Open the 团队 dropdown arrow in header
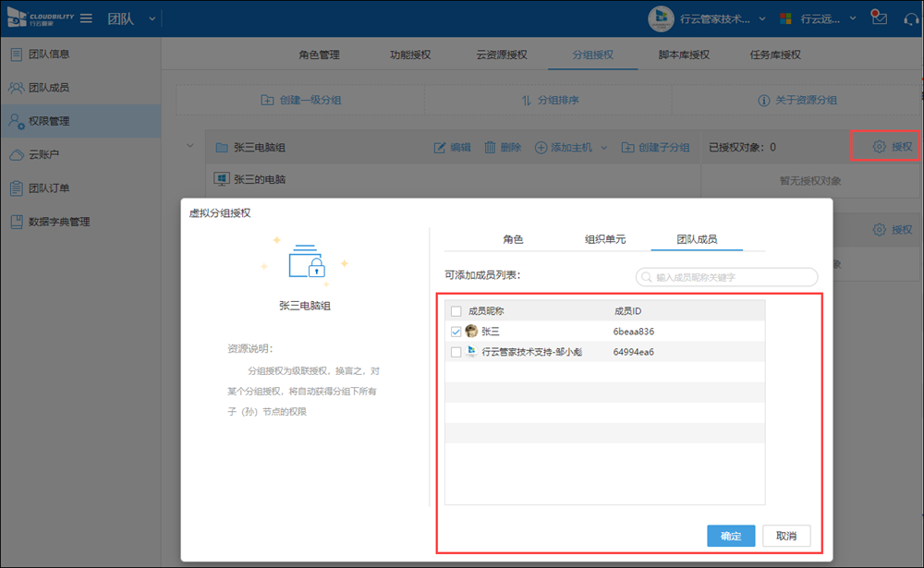 (x=152, y=18)
